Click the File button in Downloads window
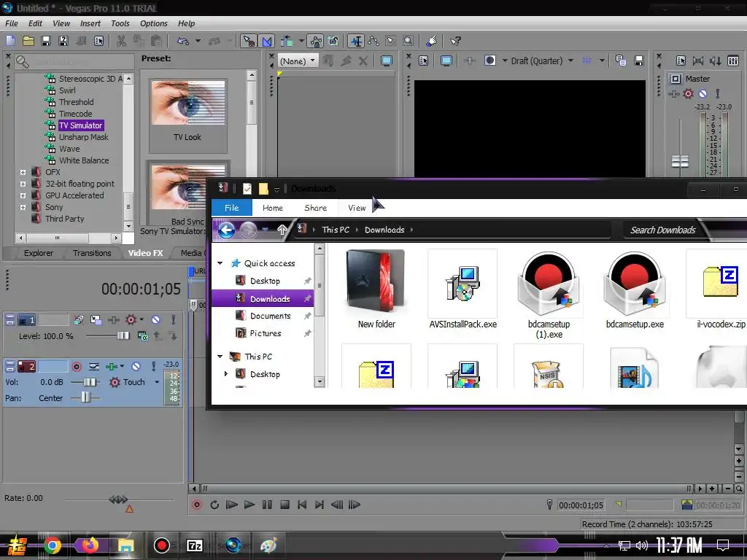The height and width of the screenshot is (560, 747). 231,208
